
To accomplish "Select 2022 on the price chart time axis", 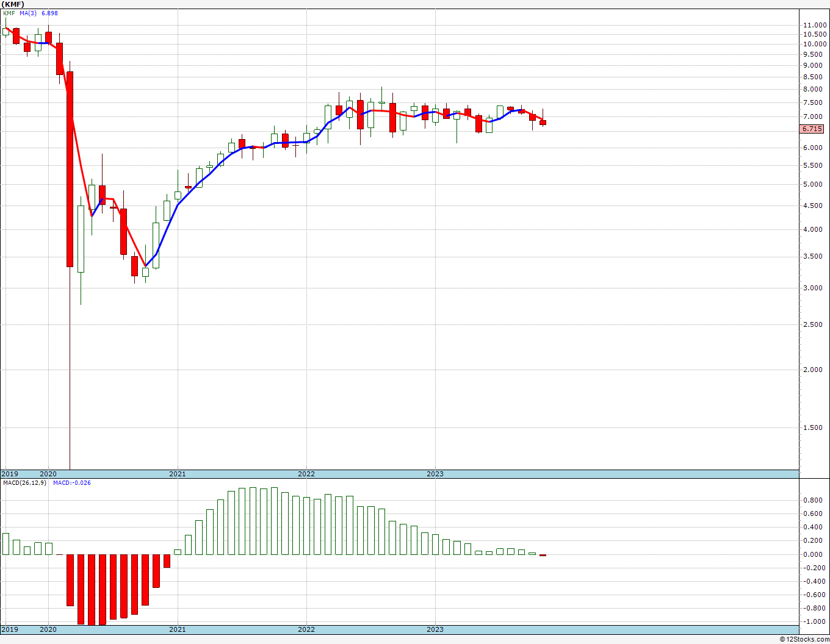I will (x=306, y=474).
